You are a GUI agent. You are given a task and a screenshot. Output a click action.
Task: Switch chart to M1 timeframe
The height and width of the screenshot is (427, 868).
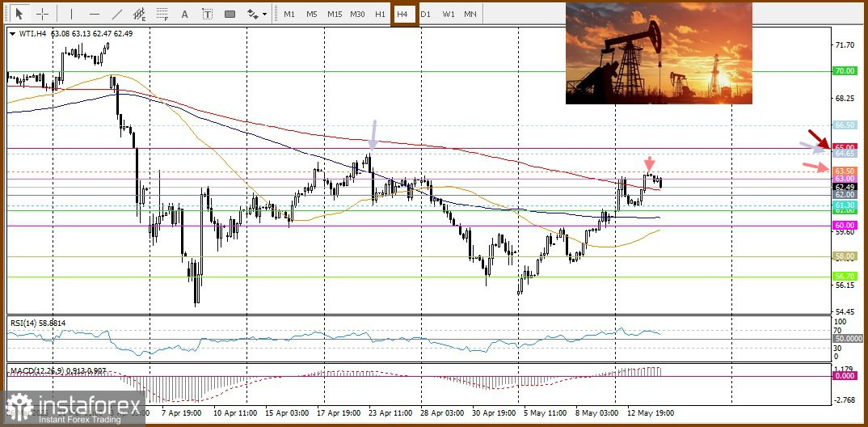click(x=289, y=15)
